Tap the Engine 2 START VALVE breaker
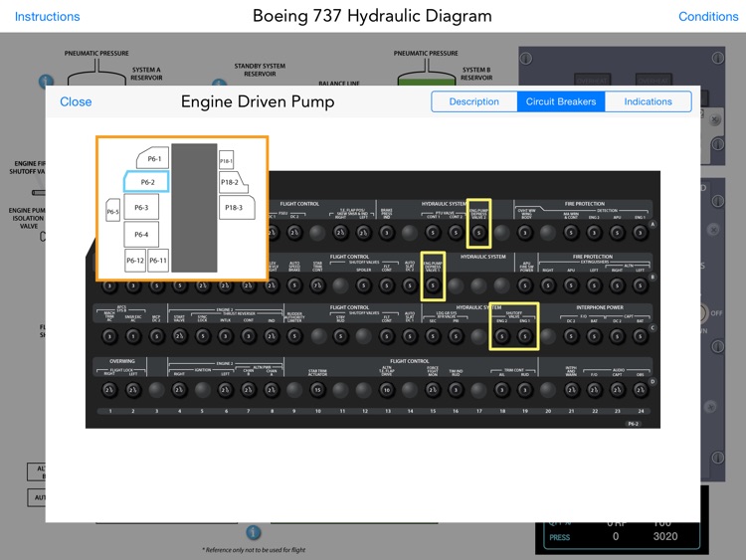The height and width of the screenshot is (560, 746). click(179, 336)
